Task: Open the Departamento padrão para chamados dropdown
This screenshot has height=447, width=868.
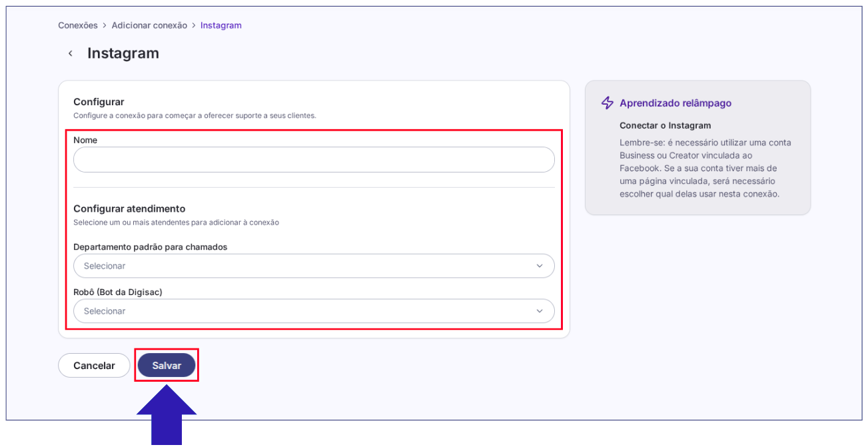Action: click(x=313, y=266)
